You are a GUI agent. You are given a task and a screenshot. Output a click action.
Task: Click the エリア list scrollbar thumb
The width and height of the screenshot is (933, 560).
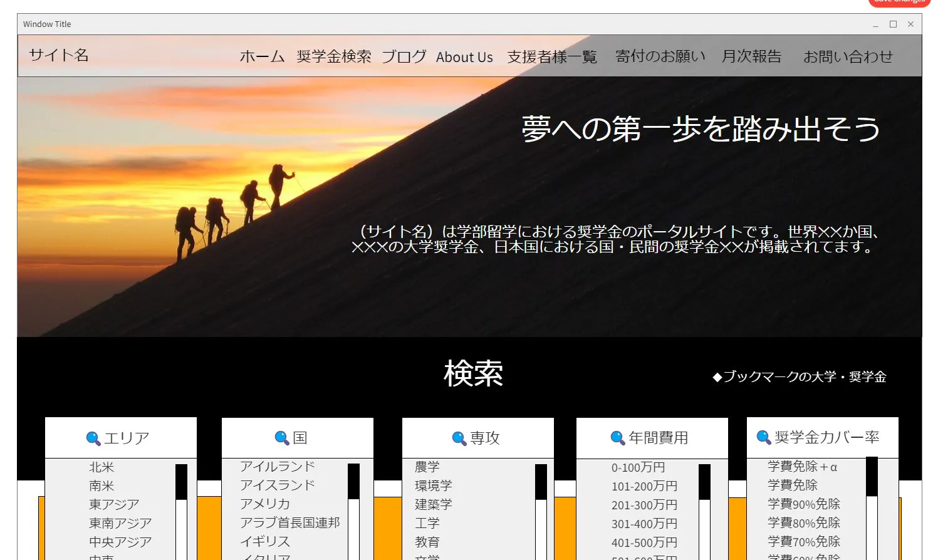coord(181,481)
